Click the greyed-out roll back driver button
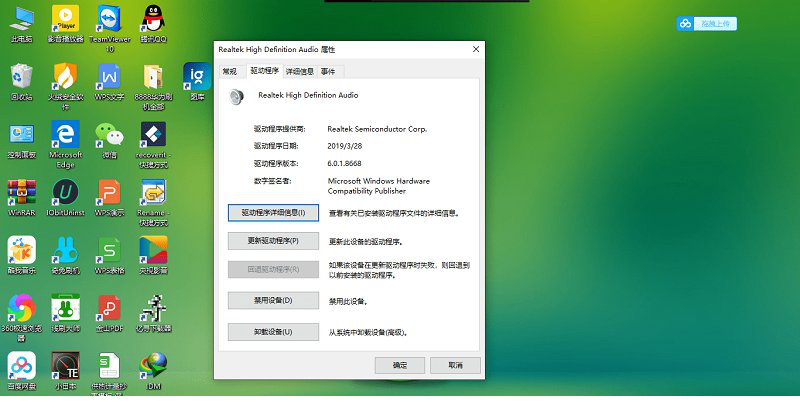 tap(273, 269)
